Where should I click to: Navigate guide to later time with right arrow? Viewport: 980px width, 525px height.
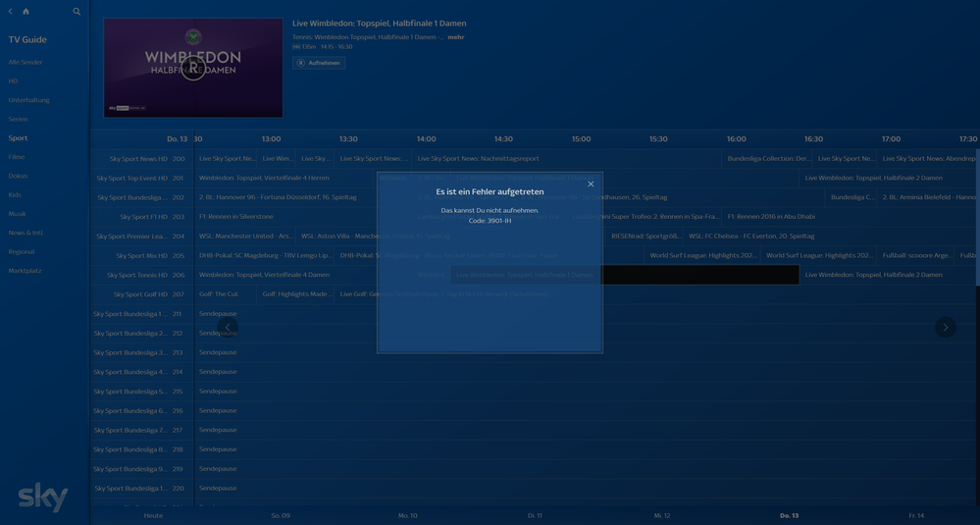tap(945, 327)
